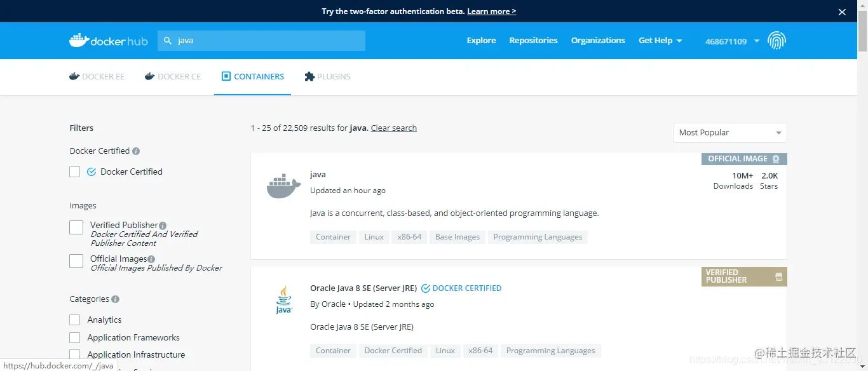Expand the Get Help menu
The height and width of the screenshot is (371, 868).
click(x=660, y=40)
